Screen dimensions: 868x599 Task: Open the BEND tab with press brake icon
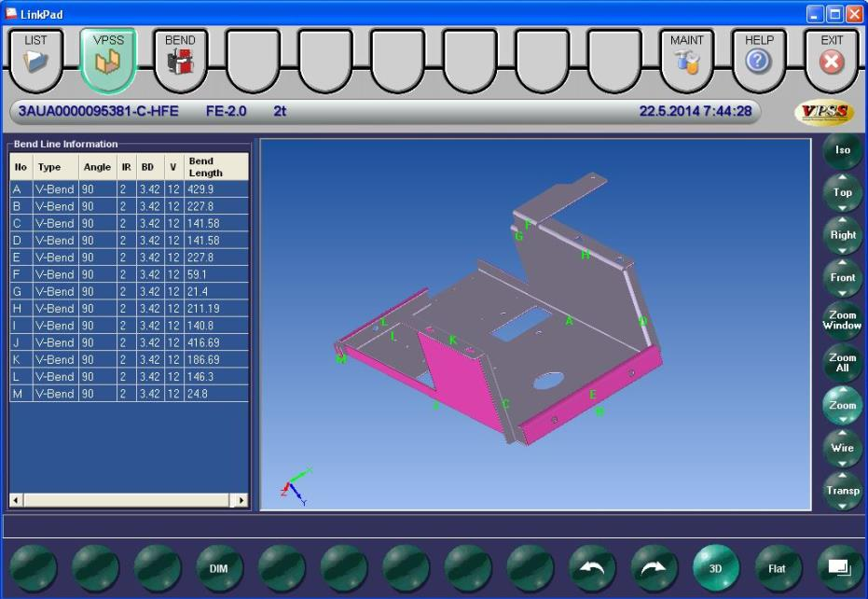tap(181, 60)
